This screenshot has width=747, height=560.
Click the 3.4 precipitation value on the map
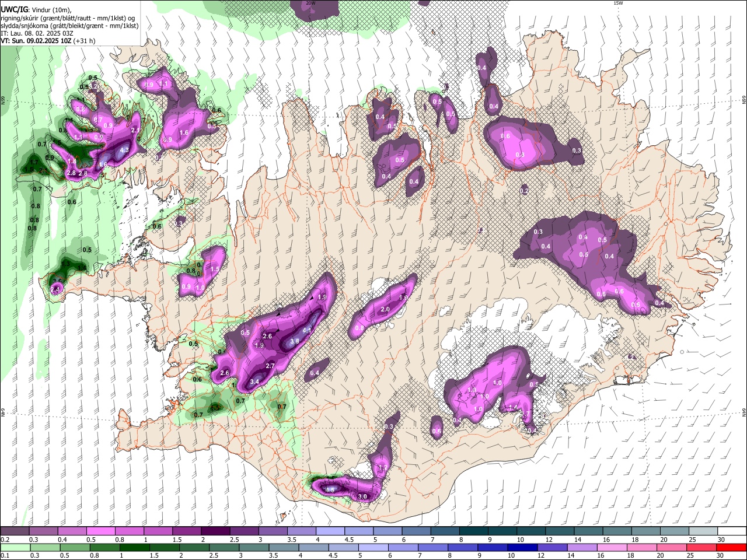254,382
